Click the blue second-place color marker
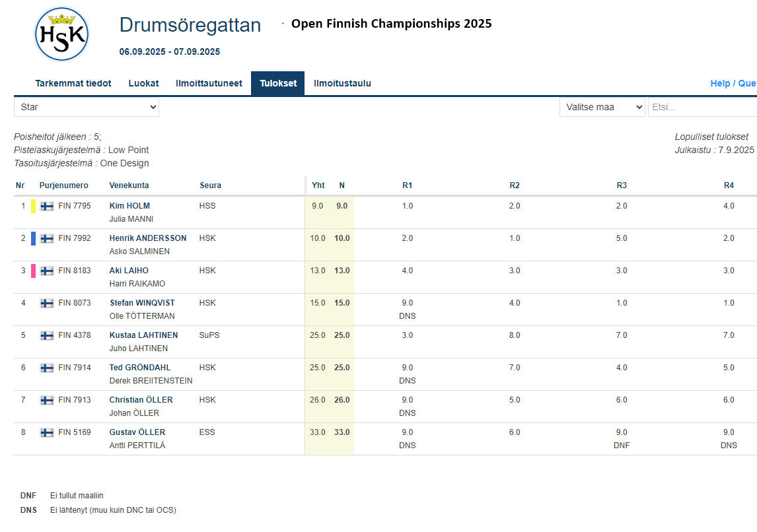757x532 pixels. [x=33, y=238]
